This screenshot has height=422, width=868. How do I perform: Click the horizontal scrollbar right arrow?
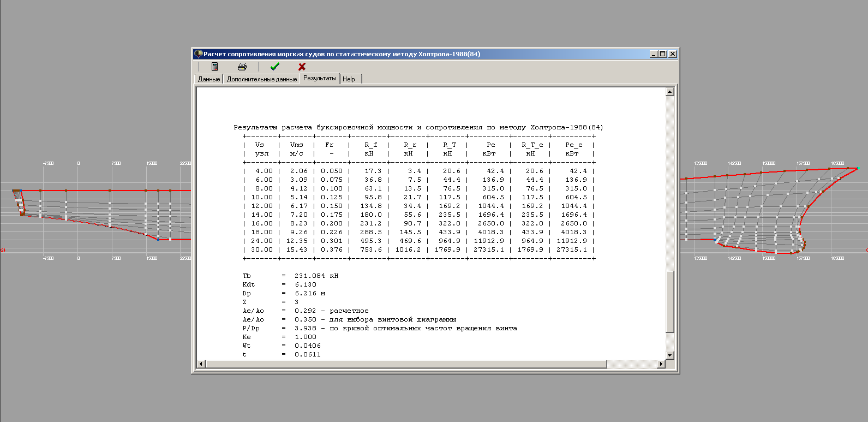click(x=661, y=364)
